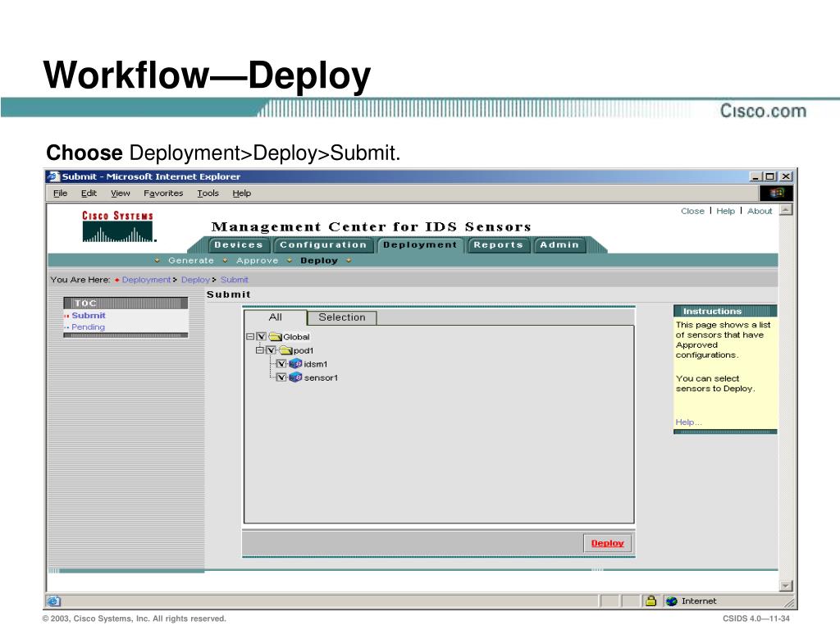Switch to the Configuration tab
Viewport: 840px width, 630px height.
coord(323,244)
